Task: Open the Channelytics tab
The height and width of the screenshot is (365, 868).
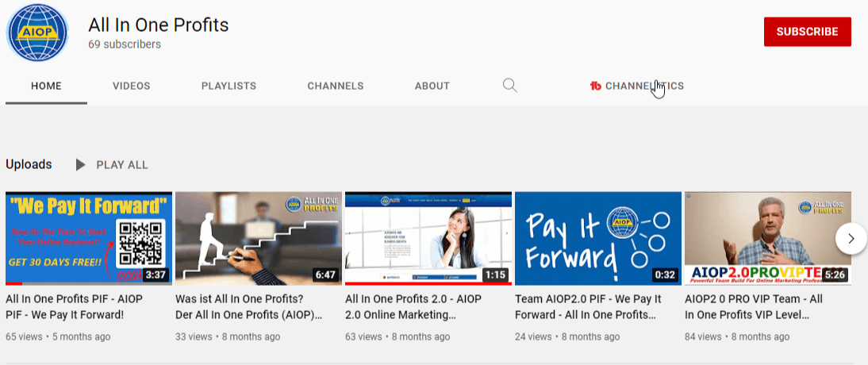Action: pos(637,86)
